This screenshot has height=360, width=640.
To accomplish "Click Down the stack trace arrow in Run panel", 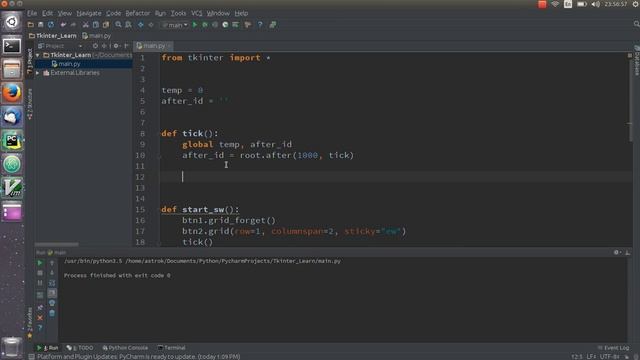I will 52,273.
